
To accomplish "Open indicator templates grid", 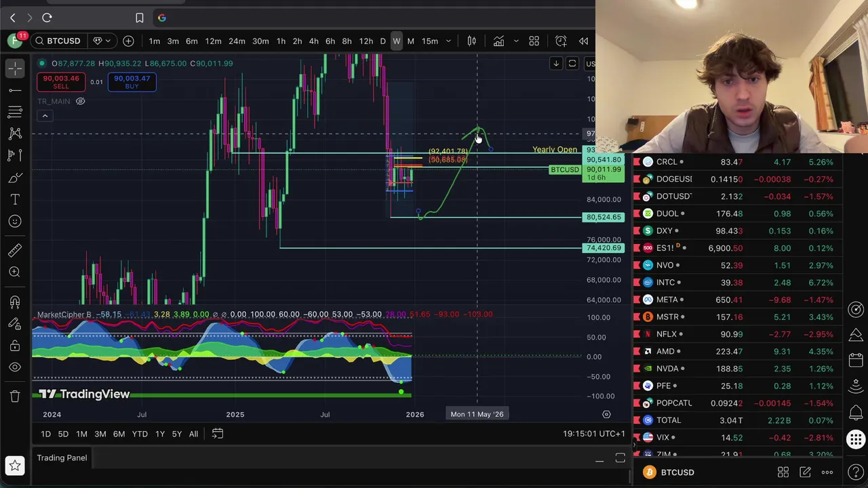I will 534,41.
